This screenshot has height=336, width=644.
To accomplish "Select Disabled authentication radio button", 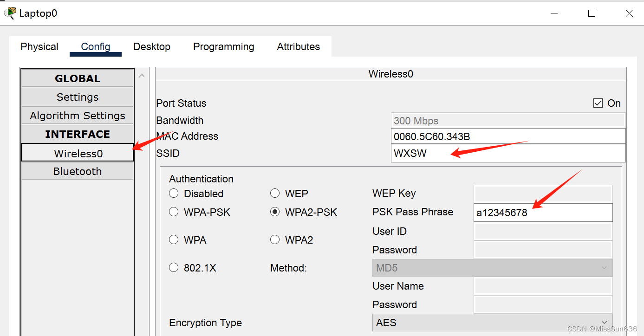I will (x=174, y=193).
